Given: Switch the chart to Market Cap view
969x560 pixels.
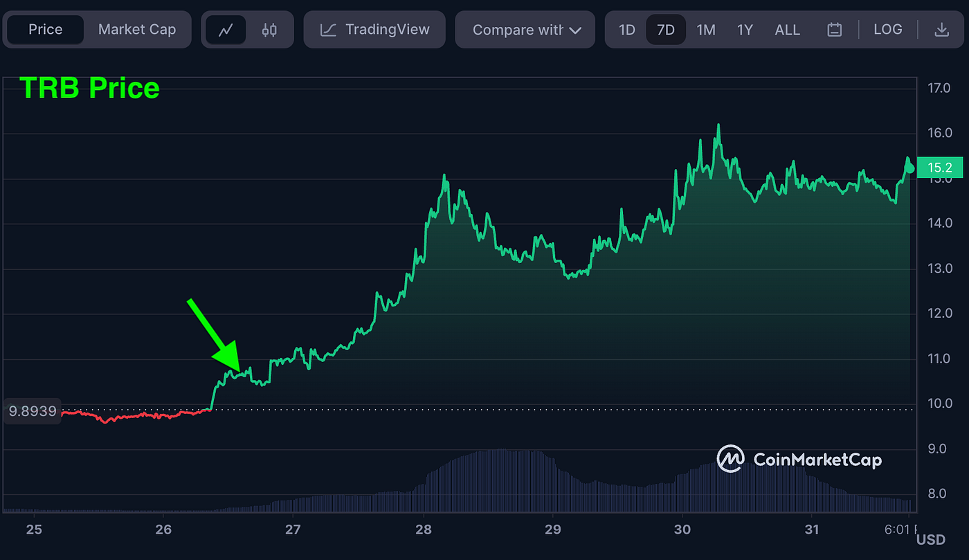Looking at the screenshot, I should pyautogui.click(x=137, y=29).
